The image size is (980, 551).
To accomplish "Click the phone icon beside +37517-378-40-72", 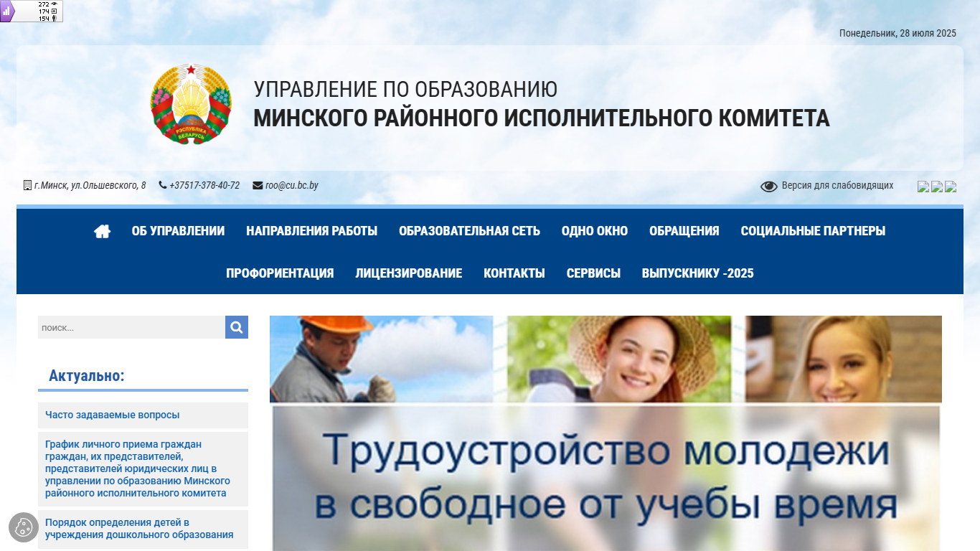I will (x=163, y=185).
